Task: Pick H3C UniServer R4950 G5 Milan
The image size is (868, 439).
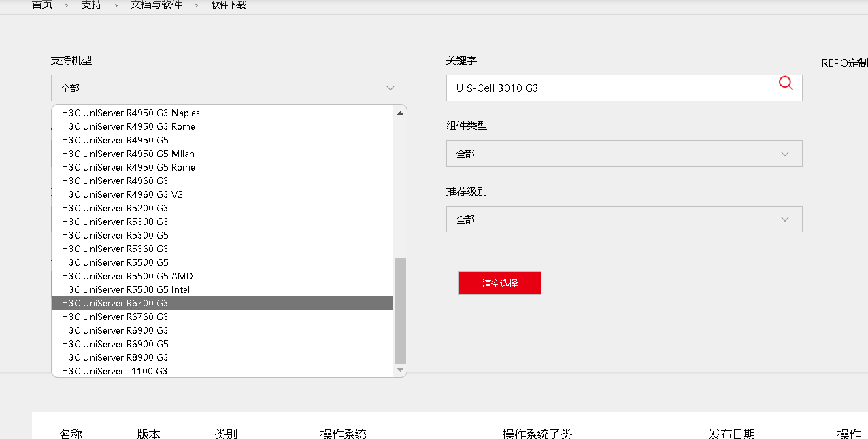Action: click(x=222, y=154)
